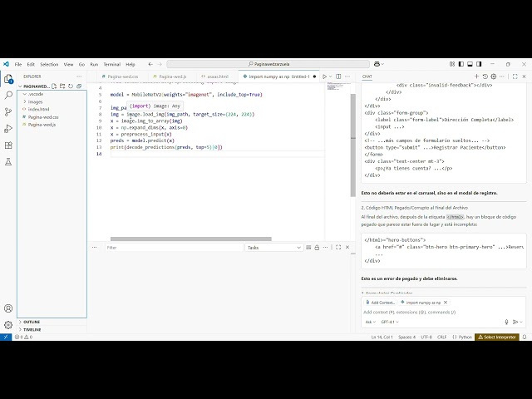Click Select Interpreter in status bar
532x399 pixels.
point(497,337)
